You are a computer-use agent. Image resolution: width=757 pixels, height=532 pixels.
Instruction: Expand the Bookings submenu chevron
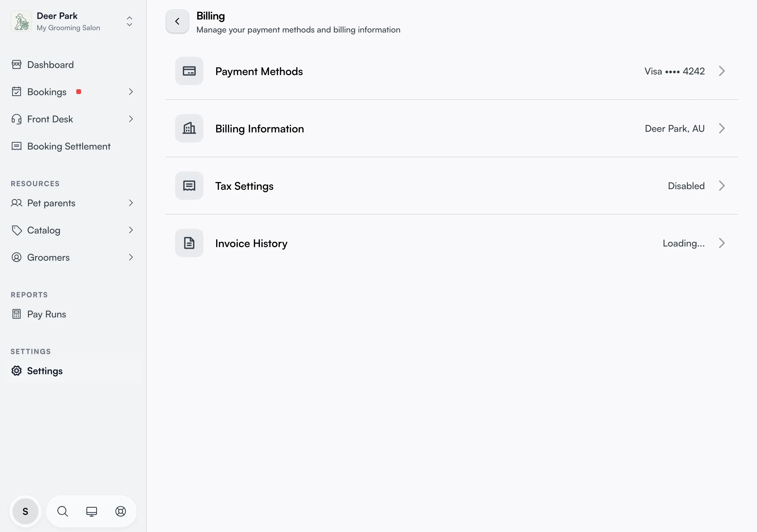[131, 92]
